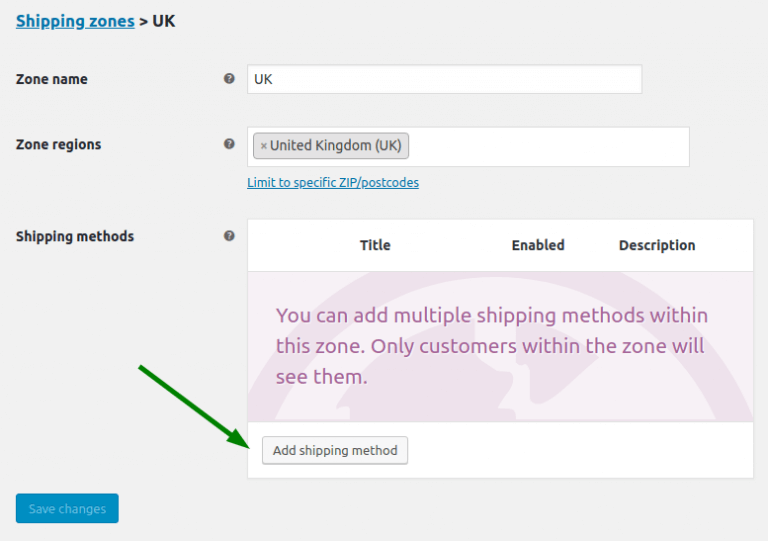Click the Zone name help icon

[229, 79]
